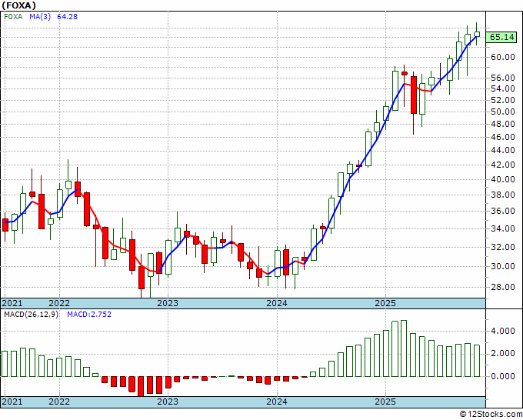Click the 2021 label on MACD timeline
Image resolution: width=523 pixels, height=420 pixels.
tap(12, 402)
